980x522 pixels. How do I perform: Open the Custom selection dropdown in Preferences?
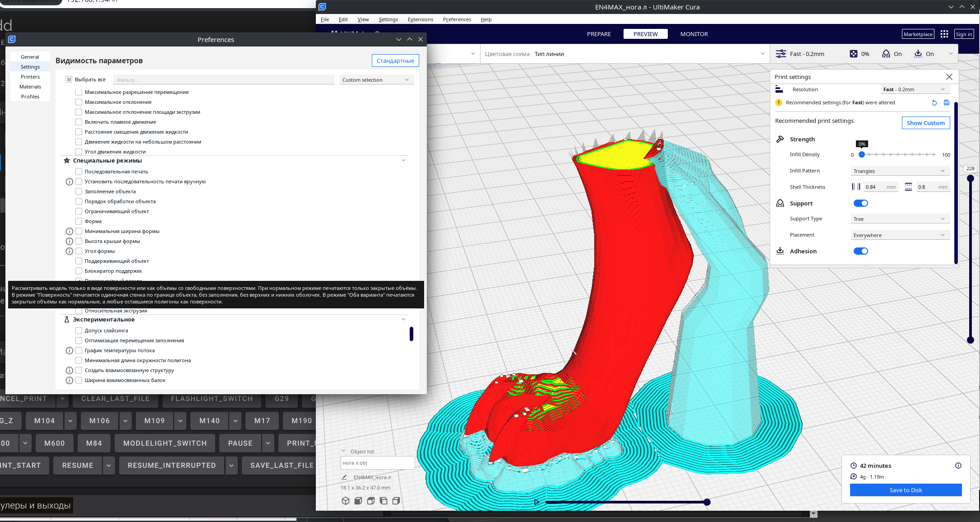pyautogui.click(x=375, y=80)
